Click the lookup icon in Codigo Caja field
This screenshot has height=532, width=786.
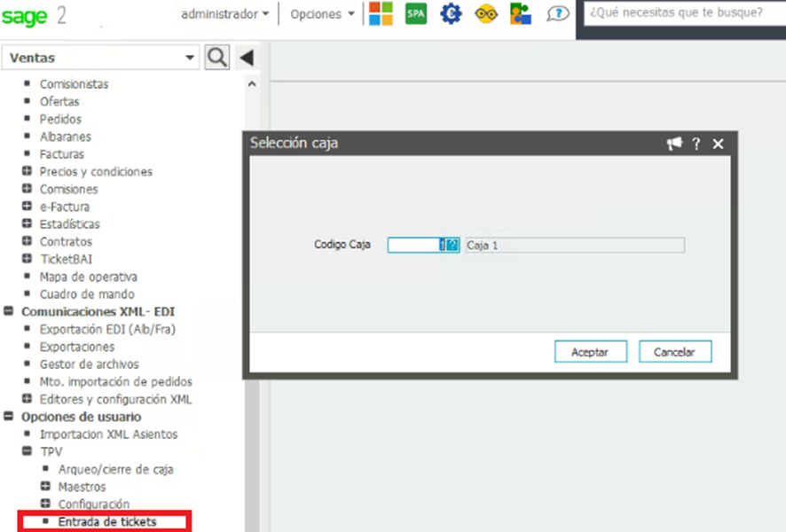pos(452,245)
